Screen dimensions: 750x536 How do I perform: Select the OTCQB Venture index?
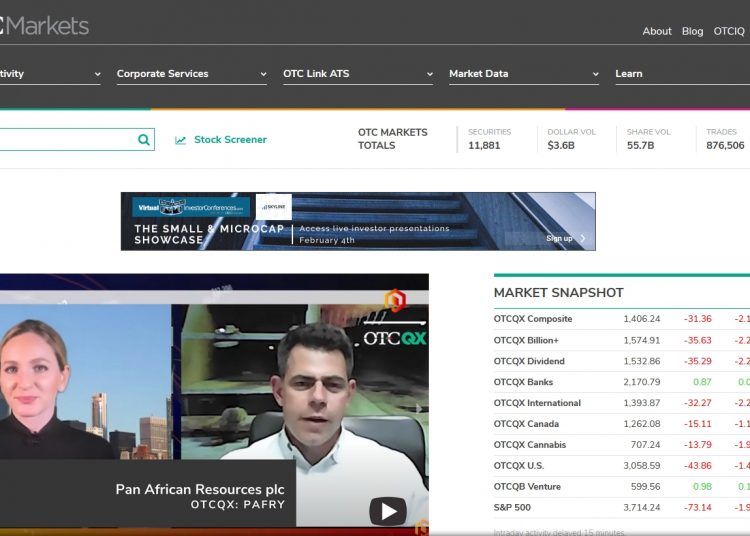click(527, 486)
